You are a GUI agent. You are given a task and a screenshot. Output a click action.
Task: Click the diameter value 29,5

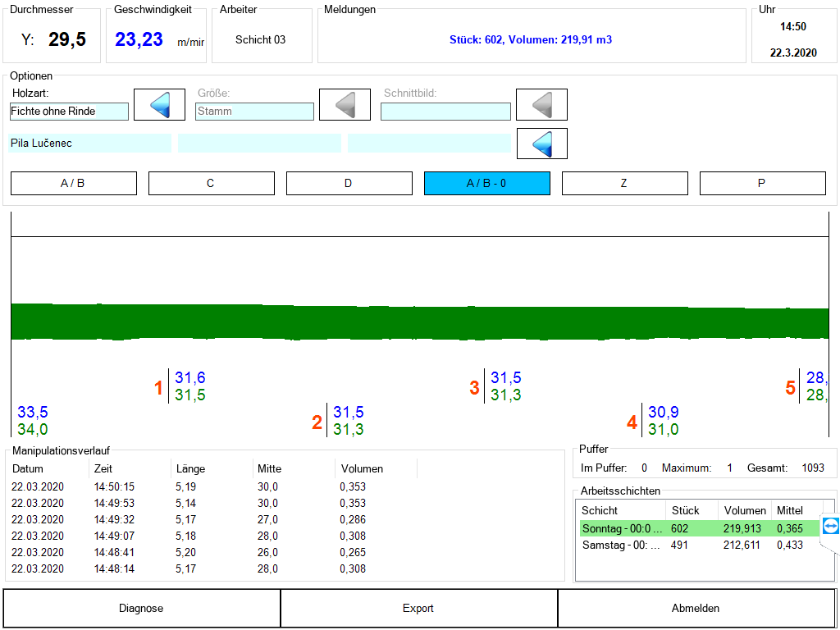point(67,39)
